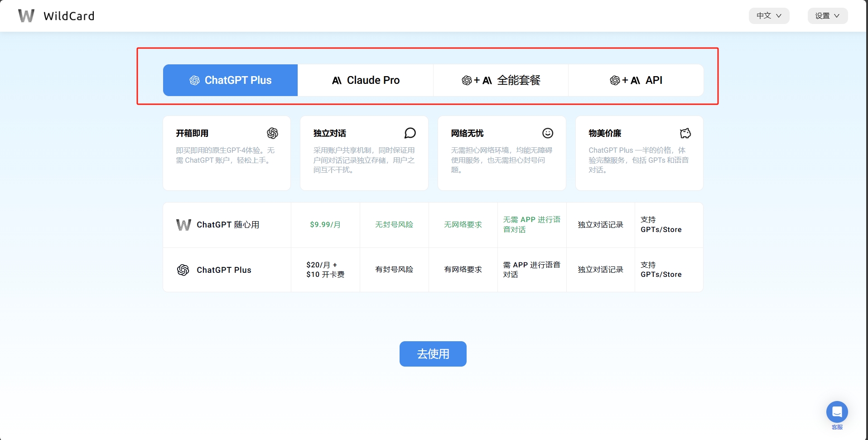
Task: Click the WildCard W logo icon
Action: [26, 16]
